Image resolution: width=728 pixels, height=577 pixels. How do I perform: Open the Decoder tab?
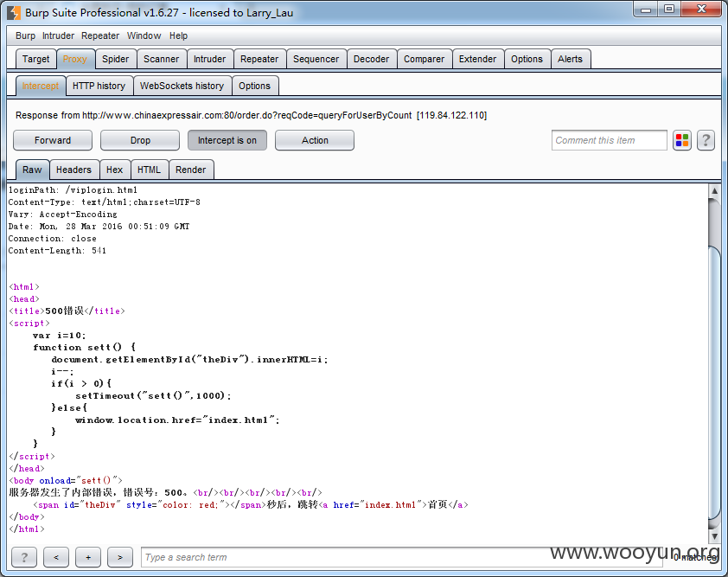[372, 59]
